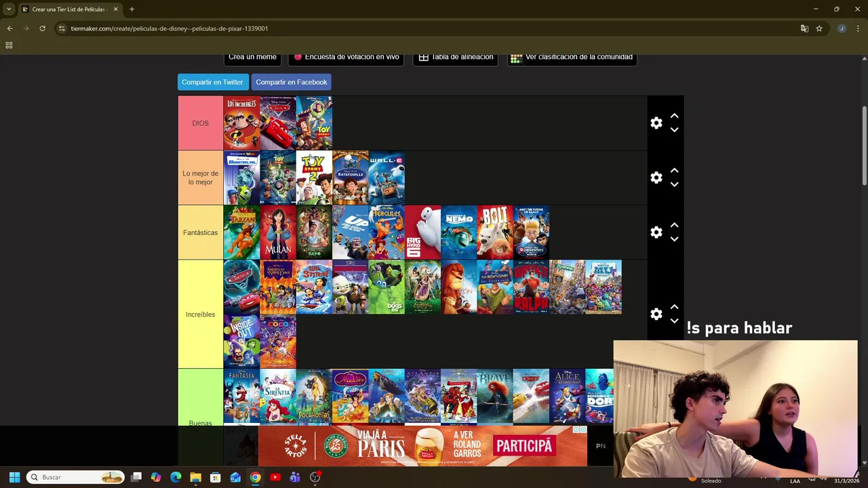The width and height of the screenshot is (868, 488).
Task: Select the Wreck-It Ralph poster
Action: coord(531,287)
